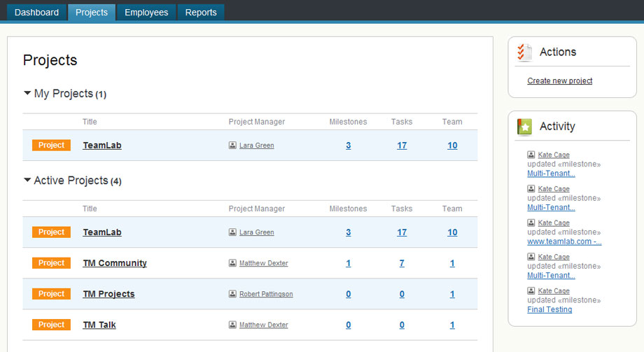This screenshot has height=352, width=644.
Task: View TM Projects team count
Action: pyautogui.click(x=452, y=294)
